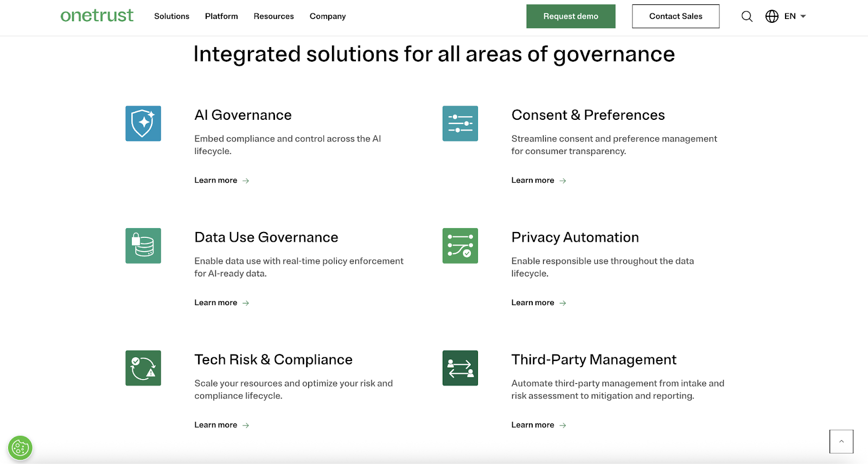Follow Learn more under Data Use Governance
The width and height of the screenshot is (868, 464).
pyautogui.click(x=216, y=302)
